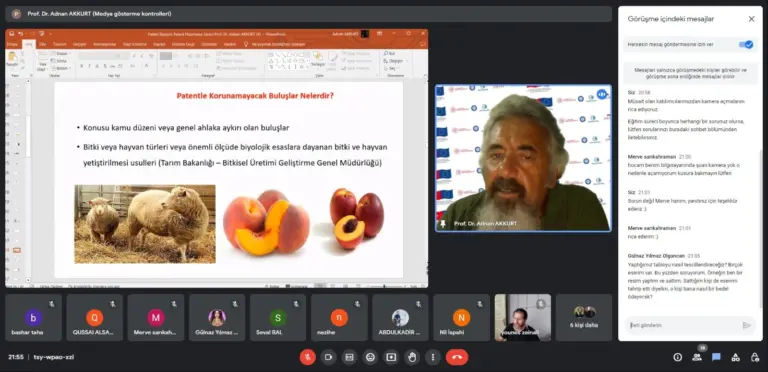The width and height of the screenshot is (768, 372).
Task: Open the Düzen layout dropdown
Action: click(61, 53)
